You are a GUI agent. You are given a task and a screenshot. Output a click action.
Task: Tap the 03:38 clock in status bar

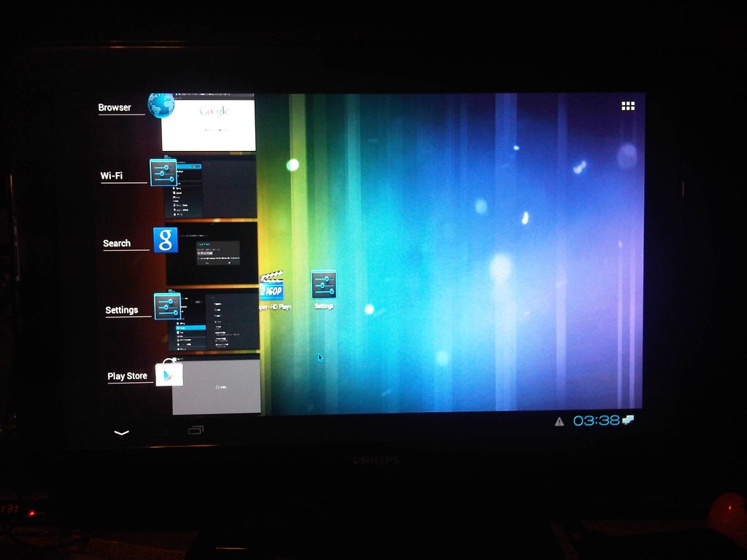597,421
